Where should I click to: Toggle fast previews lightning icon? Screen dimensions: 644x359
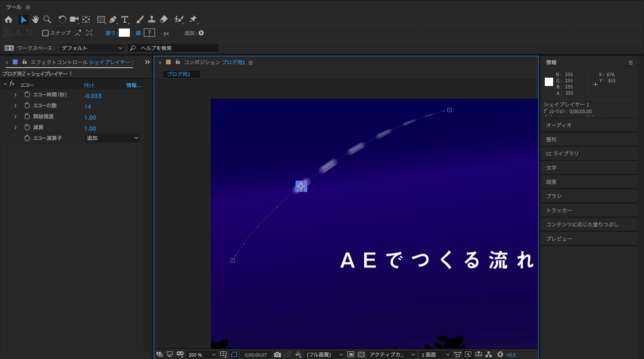[468, 355]
